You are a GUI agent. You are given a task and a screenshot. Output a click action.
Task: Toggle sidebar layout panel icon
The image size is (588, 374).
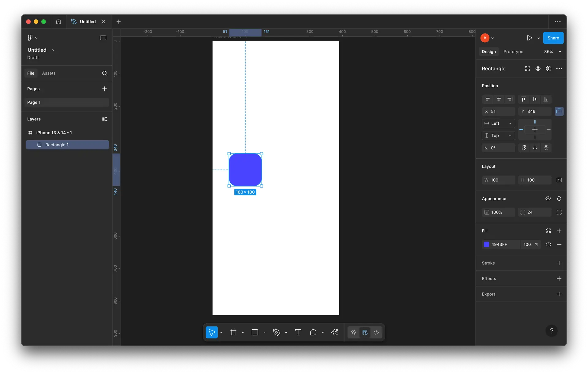(103, 38)
